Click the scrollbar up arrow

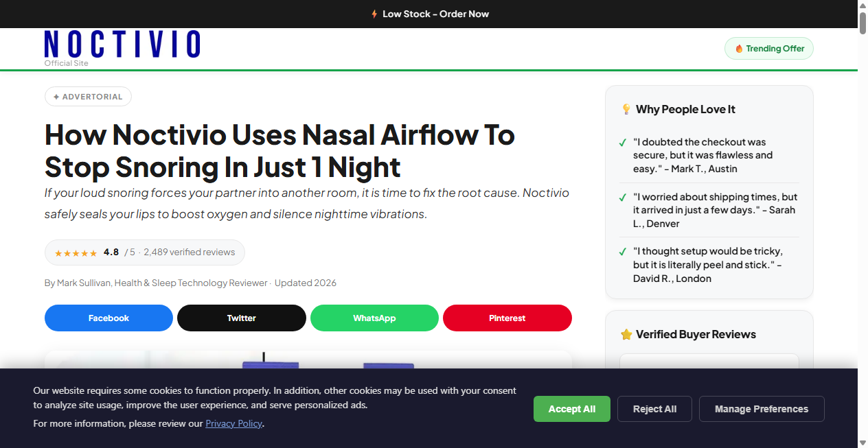coord(863,5)
